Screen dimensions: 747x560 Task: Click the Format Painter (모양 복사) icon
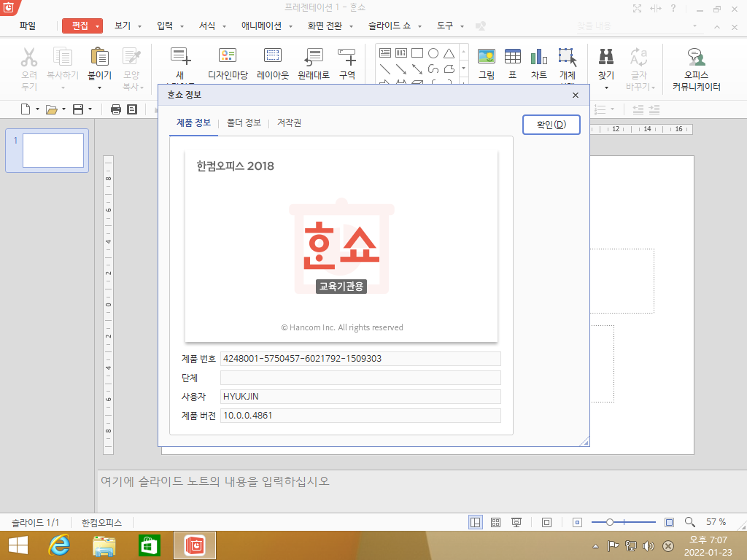pos(131,57)
